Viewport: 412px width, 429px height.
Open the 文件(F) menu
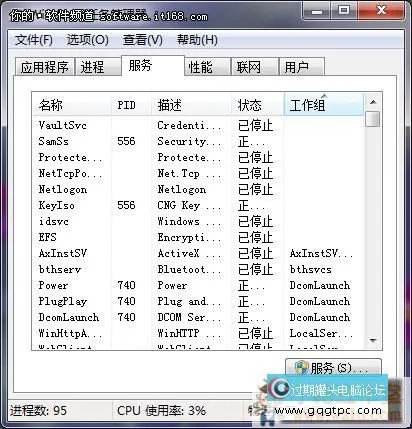pyautogui.click(x=34, y=40)
